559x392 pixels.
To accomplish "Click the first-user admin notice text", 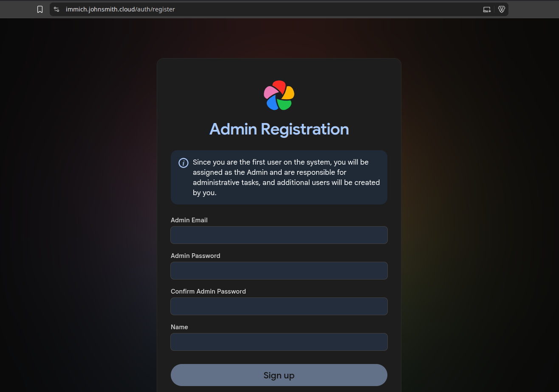I will pyautogui.click(x=286, y=177).
